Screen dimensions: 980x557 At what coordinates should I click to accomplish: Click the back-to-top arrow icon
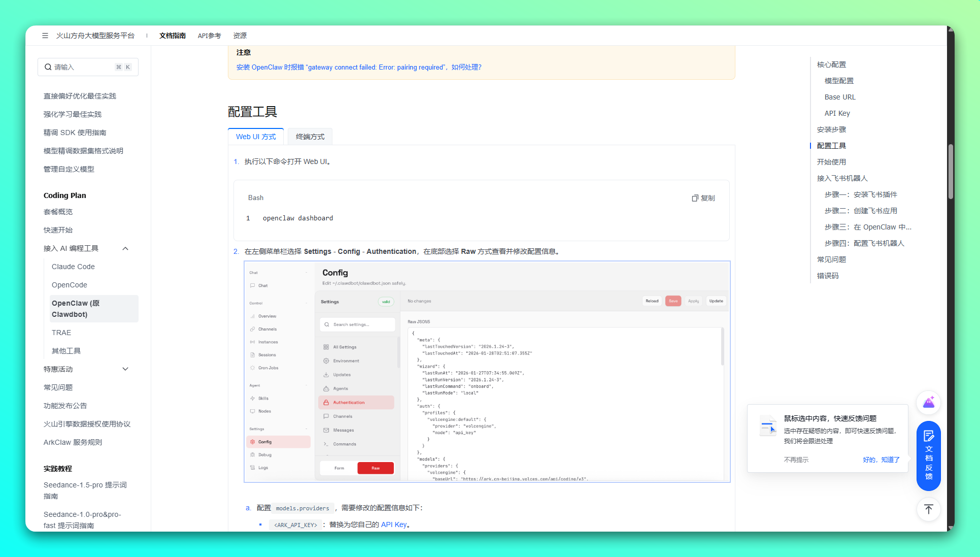coord(928,509)
